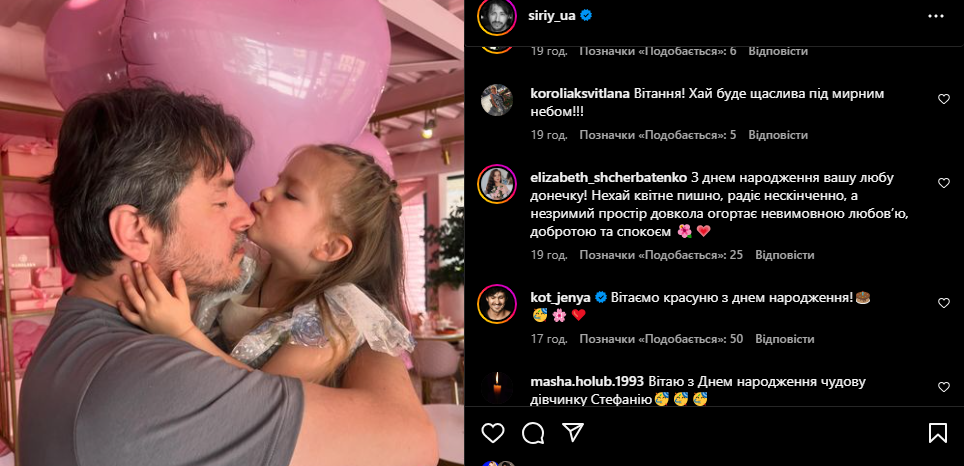Open the comment bubble icon

pyautogui.click(x=533, y=433)
